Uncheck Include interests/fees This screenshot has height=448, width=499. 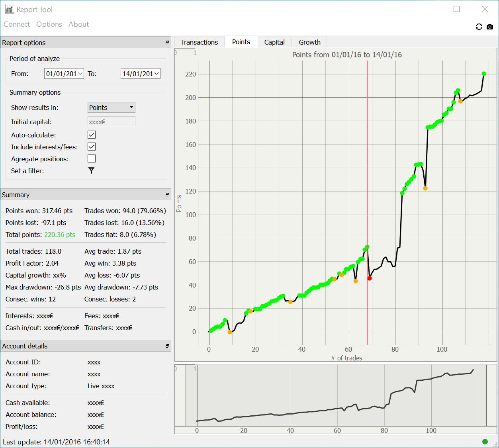click(x=92, y=147)
